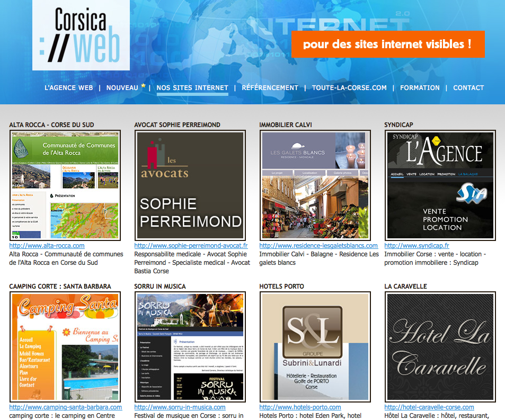Open the L'AGENCE WEB menu item
This screenshot has width=505, height=420.
pyautogui.click(x=68, y=88)
